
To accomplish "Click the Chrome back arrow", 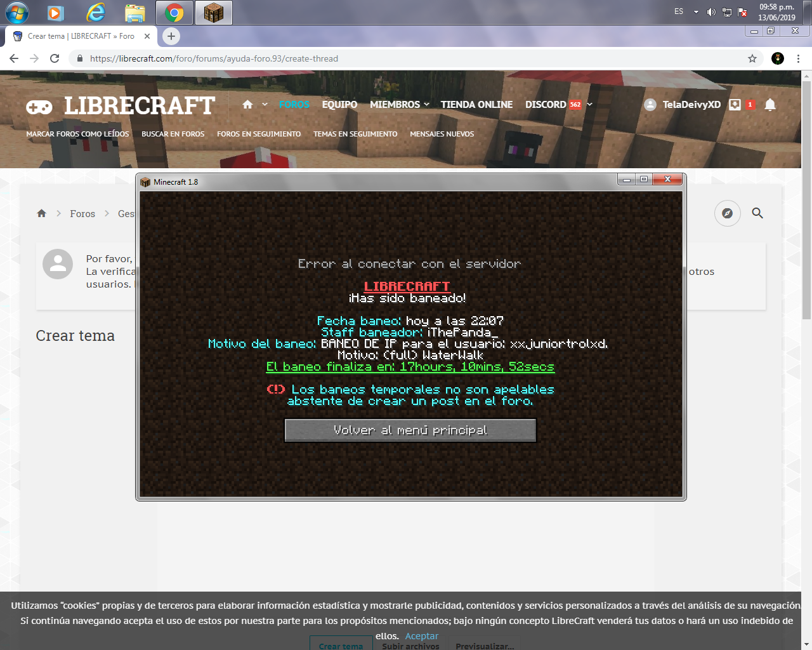I will [14, 58].
